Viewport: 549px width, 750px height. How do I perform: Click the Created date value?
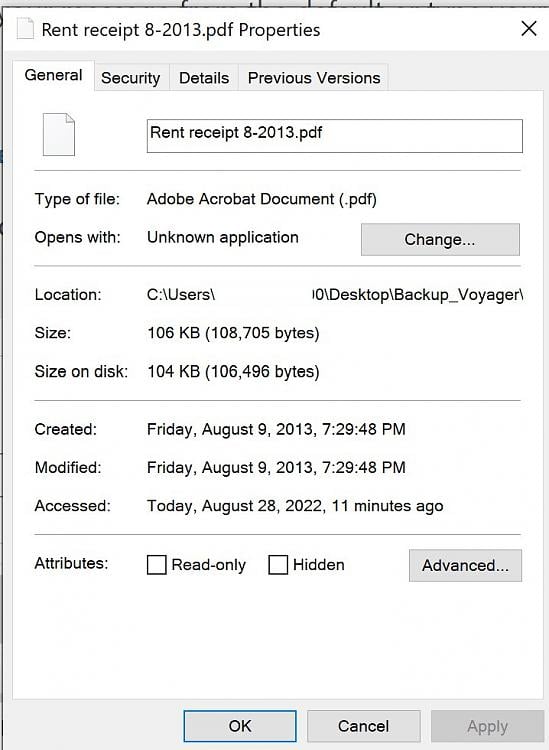coord(276,429)
